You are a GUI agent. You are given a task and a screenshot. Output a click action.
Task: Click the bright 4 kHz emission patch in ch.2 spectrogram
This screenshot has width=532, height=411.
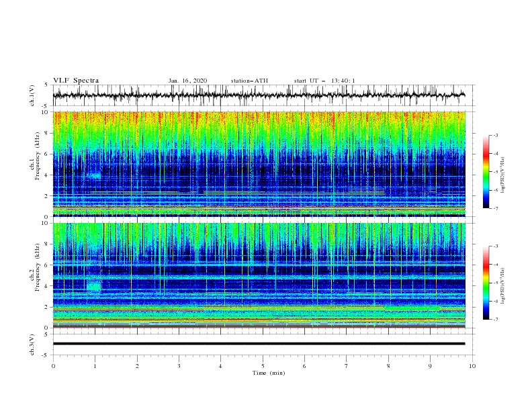pos(93,285)
